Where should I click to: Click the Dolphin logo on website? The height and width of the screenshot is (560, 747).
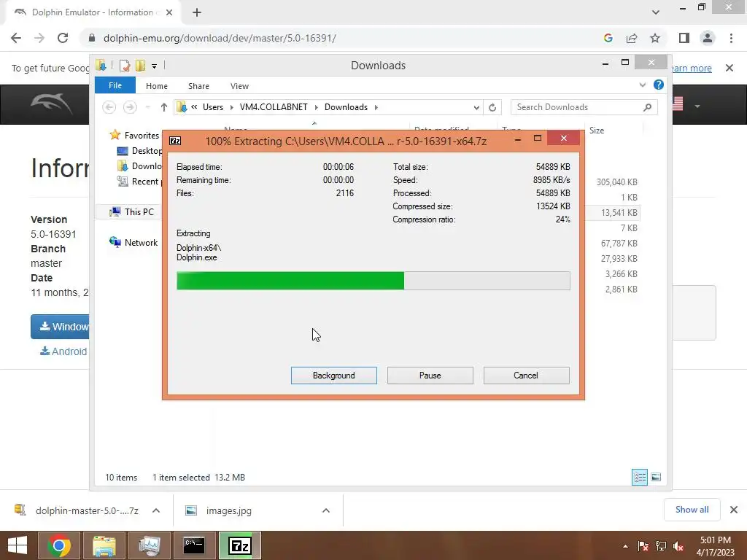click(52, 104)
